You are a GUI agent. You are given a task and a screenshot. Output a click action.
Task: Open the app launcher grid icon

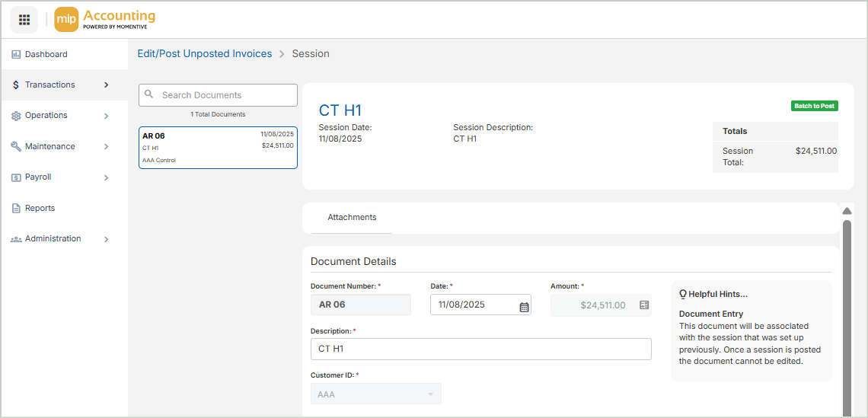(24, 20)
